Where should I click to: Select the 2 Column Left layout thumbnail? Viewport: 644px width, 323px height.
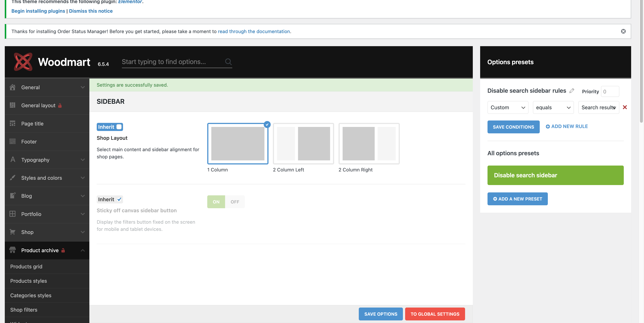click(303, 143)
